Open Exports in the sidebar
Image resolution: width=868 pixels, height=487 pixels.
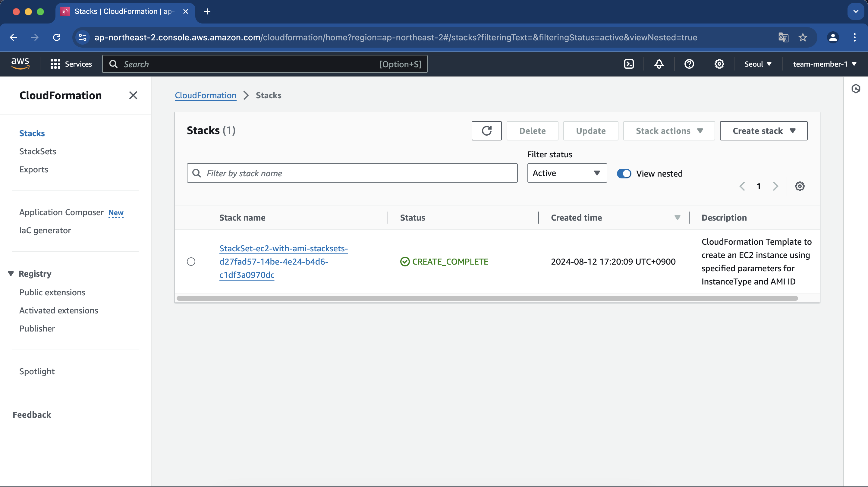tap(34, 170)
